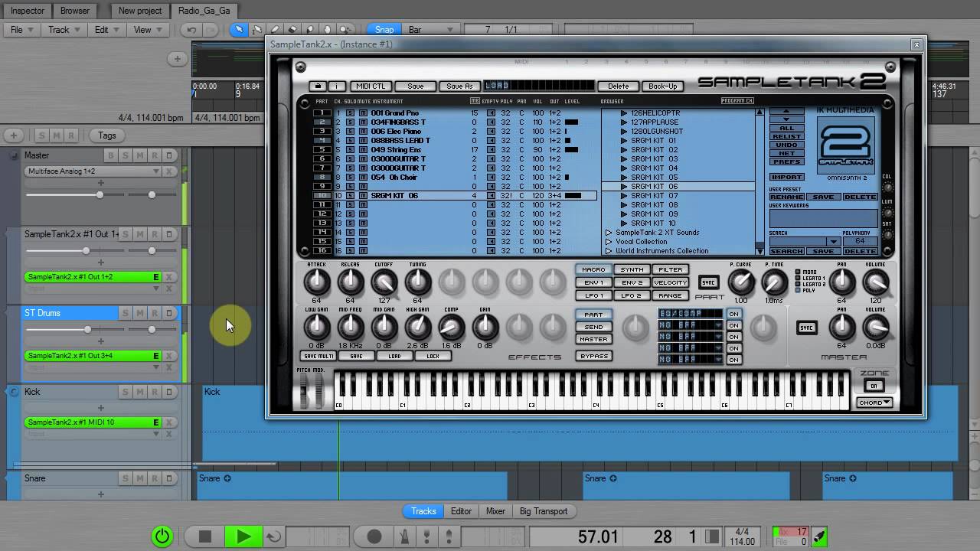Switch to New project tab
Viewport: 980px width, 551px height.
[140, 11]
